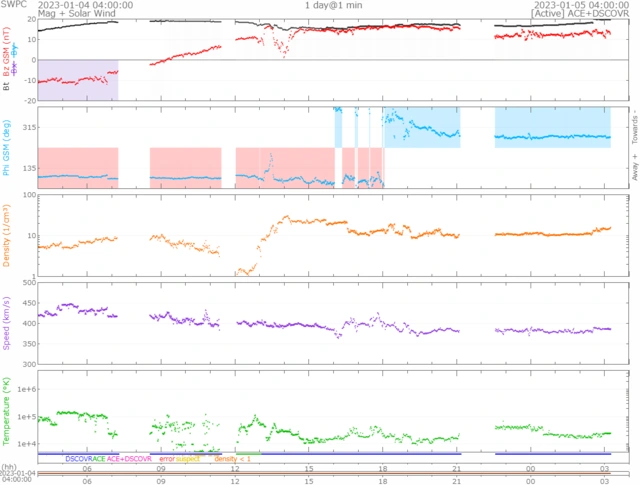This screenshot has height=485, width=640.
Task: Click the 'Temperature (°K)' axis label
Action: coord(6,411)
